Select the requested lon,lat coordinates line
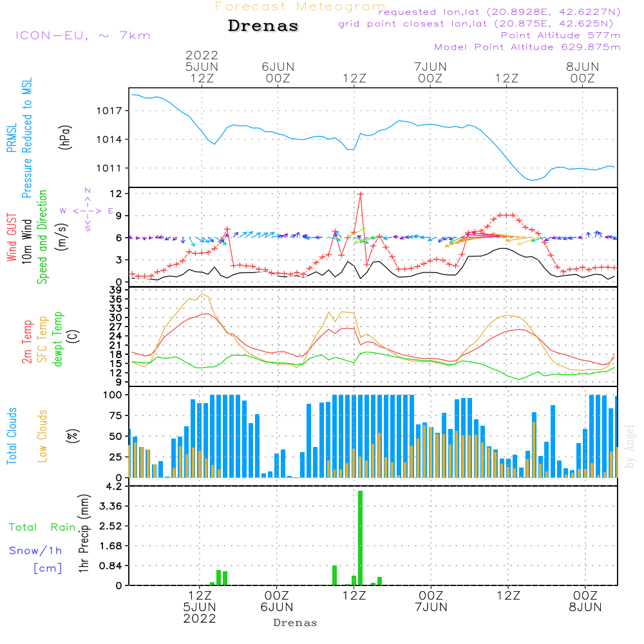This screenshot has height=644, width=644. (x=500, y=12)
